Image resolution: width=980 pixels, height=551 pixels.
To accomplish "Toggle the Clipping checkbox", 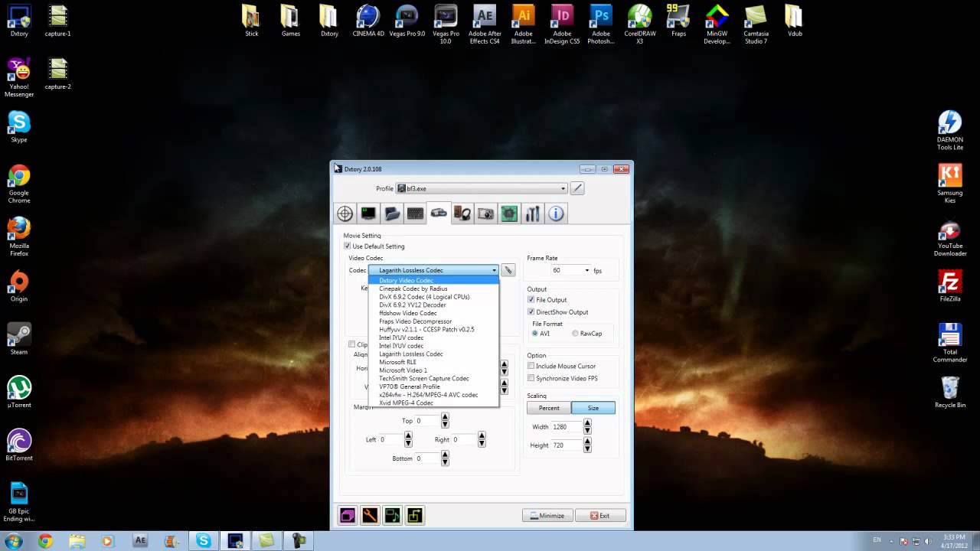I will tap(352, 344).
